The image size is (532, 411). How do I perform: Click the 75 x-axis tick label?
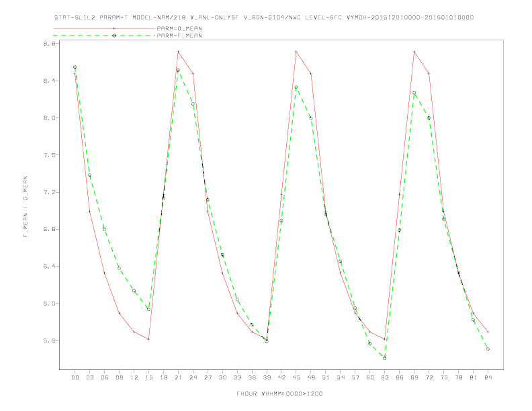[x=444, y=377]
